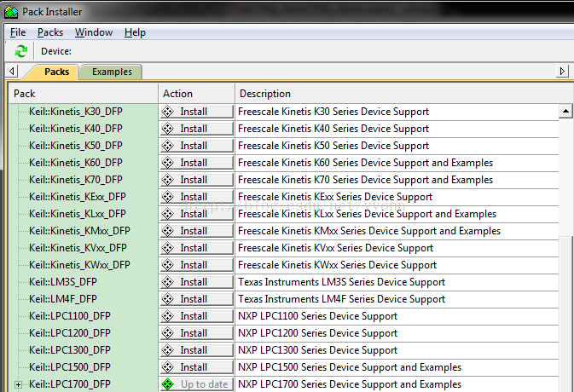Select Keil::Kinetis_K40_DFP in pack list
The image size is (574, 392).
point(76,129)
